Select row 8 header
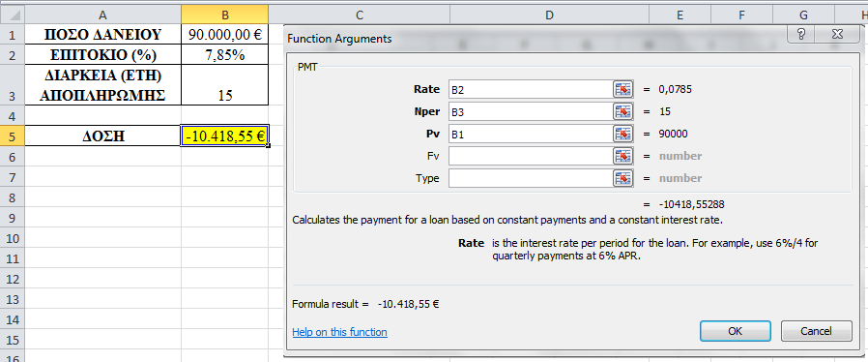868x362 pixels. coord(13,197)
